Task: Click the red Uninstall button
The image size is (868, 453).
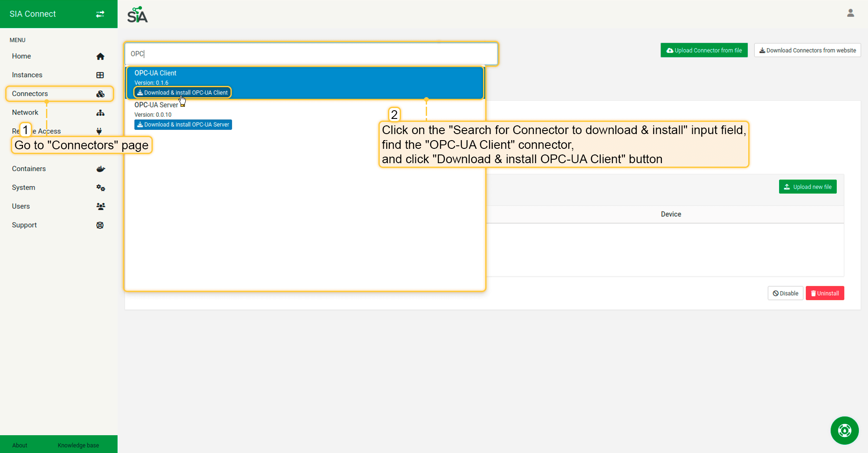Action: tap(825, 293)
